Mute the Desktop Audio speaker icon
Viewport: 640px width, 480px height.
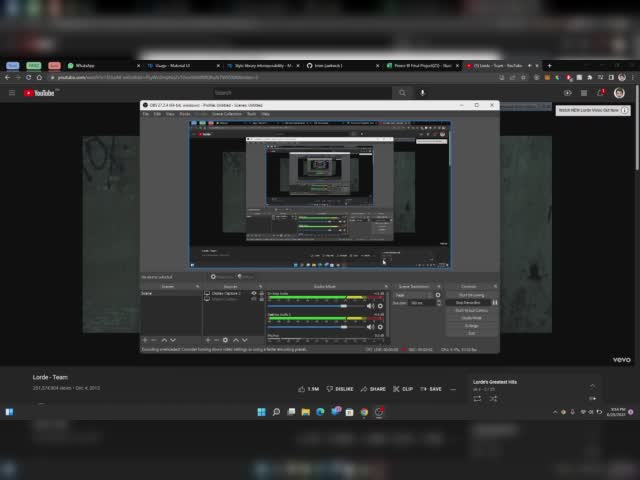point(370,306)
